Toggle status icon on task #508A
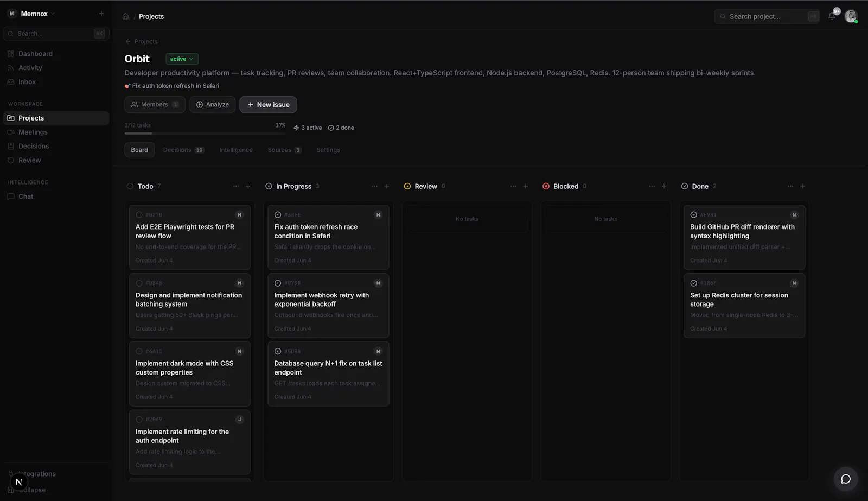The height and width of the screenshot is (501, 868). tap(278, 351)
